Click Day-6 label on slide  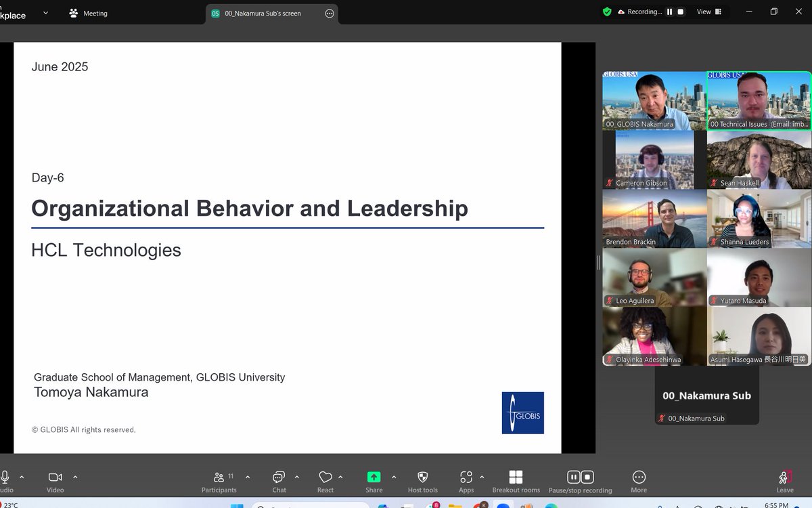click(47, 177)
